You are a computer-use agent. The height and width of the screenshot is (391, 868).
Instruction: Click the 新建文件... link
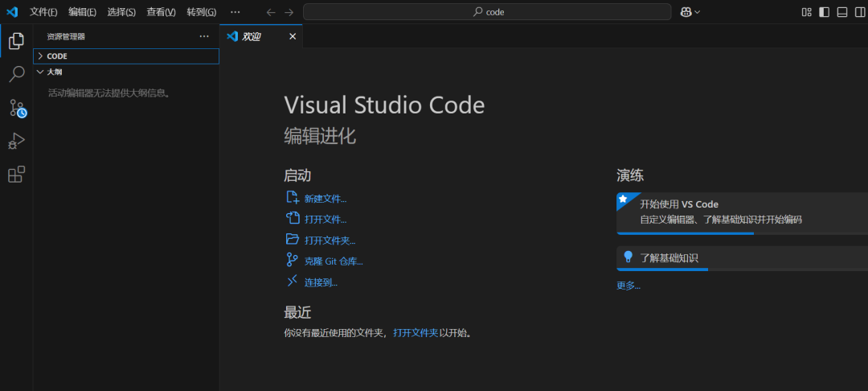pos(325,199)
